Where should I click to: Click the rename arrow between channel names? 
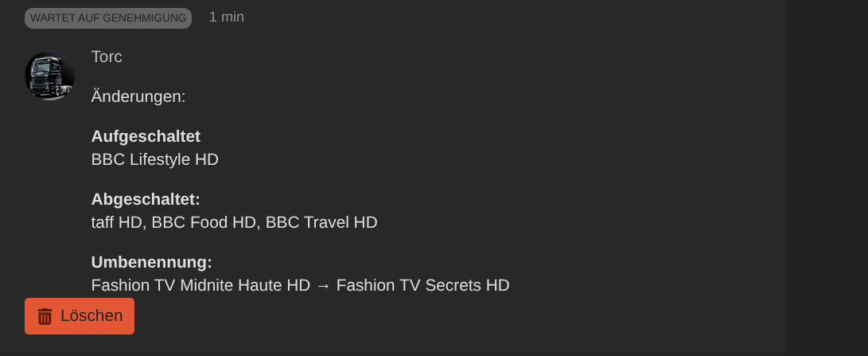point(323,285)
